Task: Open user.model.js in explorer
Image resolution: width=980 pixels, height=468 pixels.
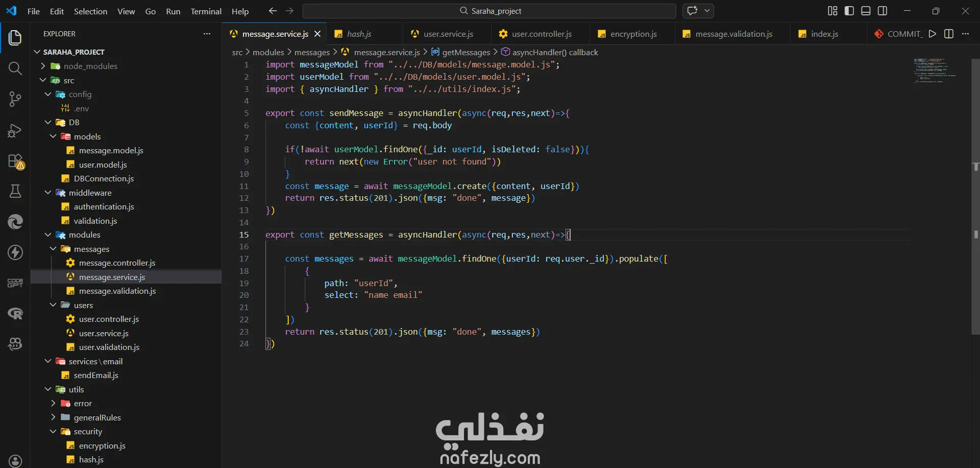Action: pyautogui.click(x=126, y=165)
